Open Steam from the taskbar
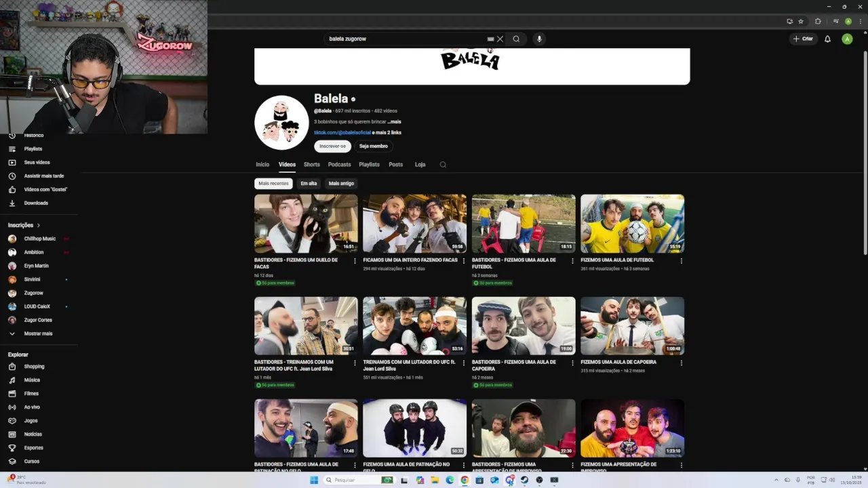Screen dimensions: 868x488 point(524,480)
